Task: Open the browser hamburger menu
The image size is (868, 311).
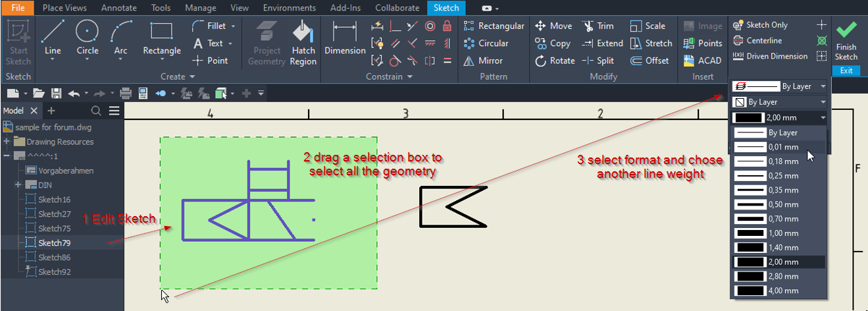Action: (115, 110)
